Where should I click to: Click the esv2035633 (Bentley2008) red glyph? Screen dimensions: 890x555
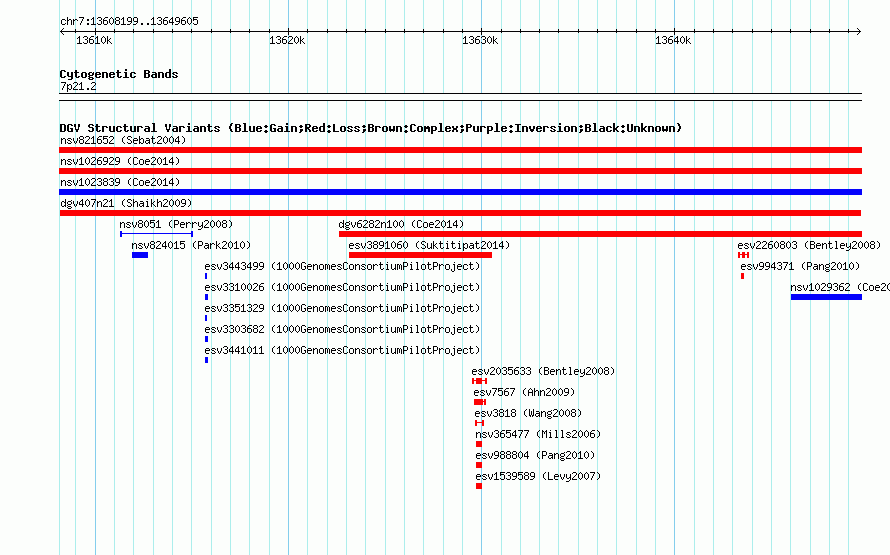coord(480,381)
